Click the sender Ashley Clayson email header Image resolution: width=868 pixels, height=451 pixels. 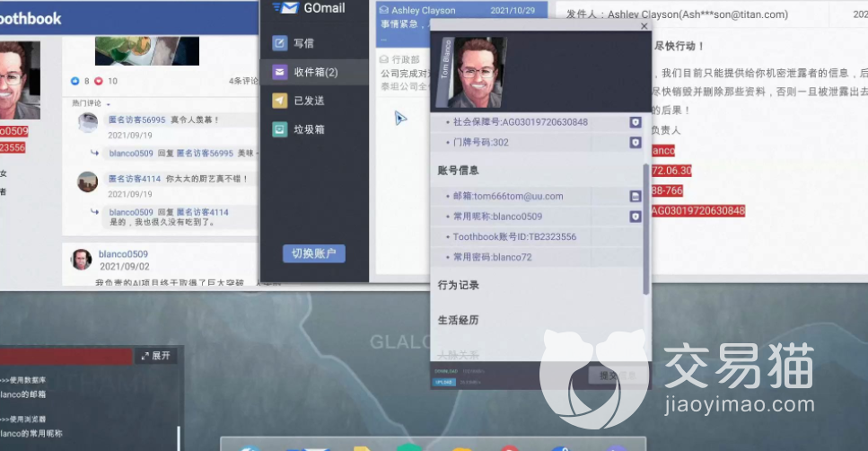[677, 14]
